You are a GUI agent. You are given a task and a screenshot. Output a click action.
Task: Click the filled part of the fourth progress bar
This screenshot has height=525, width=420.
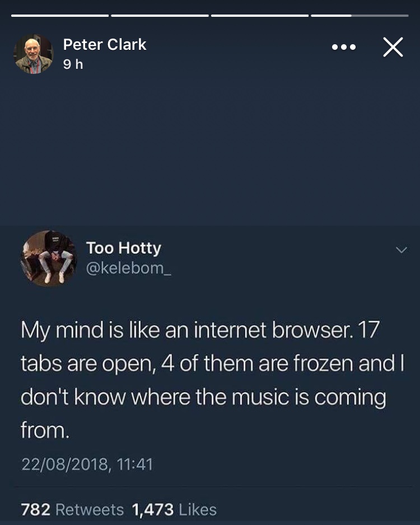pyautogui.click(x=331, y=16)
